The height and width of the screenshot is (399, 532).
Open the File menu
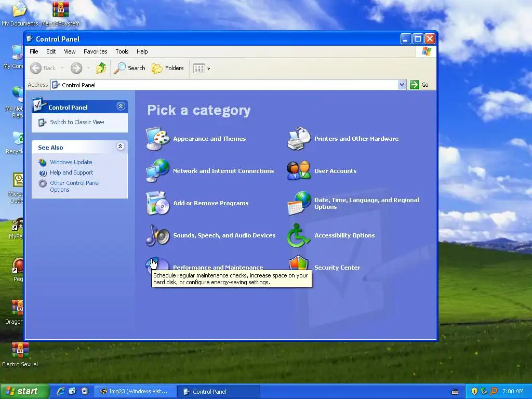pyautogui.click(x=34, y=51)
